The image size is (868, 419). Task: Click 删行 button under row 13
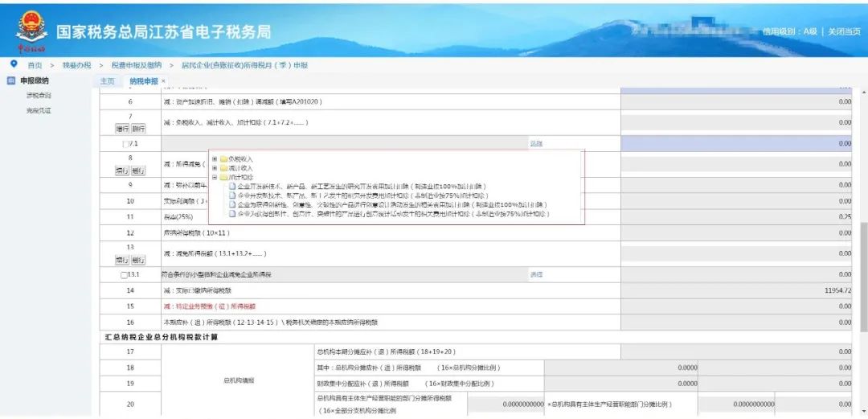coord(138,260)
